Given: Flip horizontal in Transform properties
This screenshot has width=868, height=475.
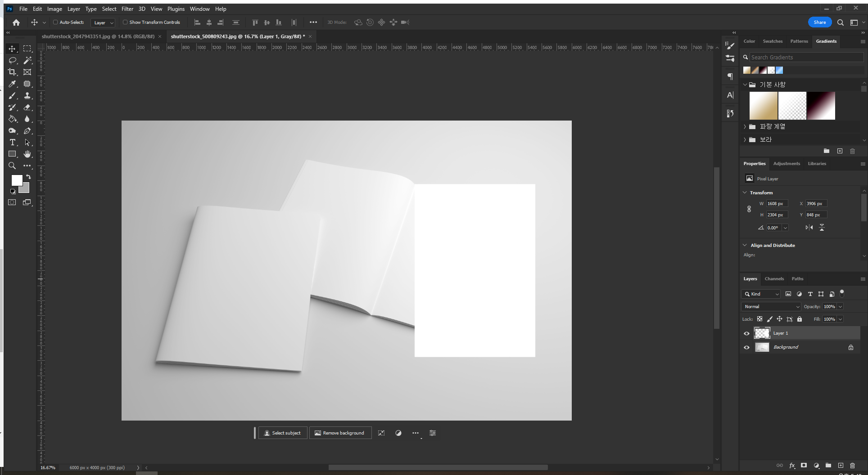Looking at the screenshot, I should coord(809,228).
